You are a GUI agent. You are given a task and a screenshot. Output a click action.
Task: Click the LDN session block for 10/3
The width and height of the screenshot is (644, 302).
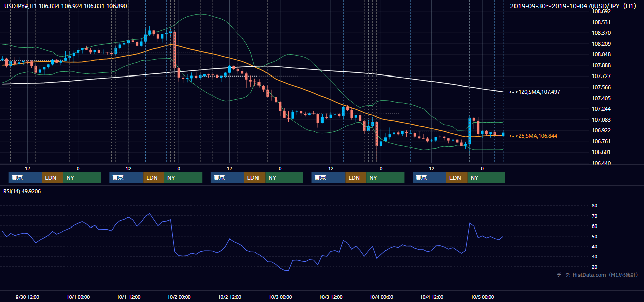pyautogui.click(x=356, y=178)
